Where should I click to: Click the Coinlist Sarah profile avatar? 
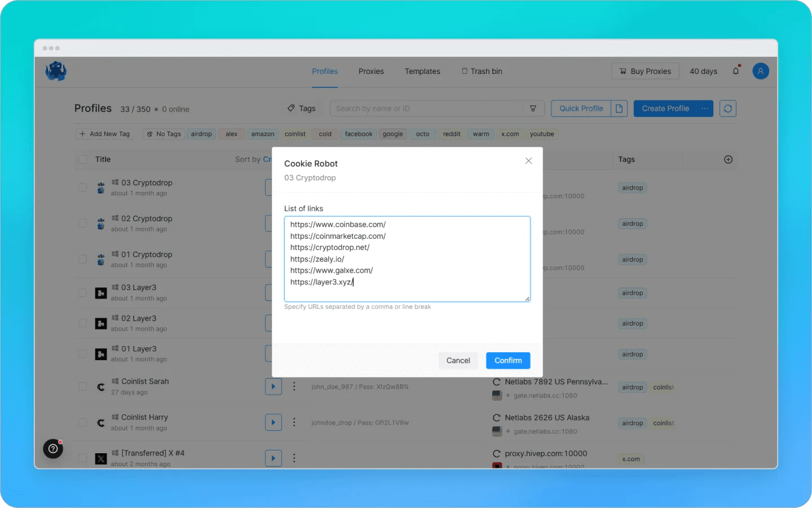[x=101, y=387]
